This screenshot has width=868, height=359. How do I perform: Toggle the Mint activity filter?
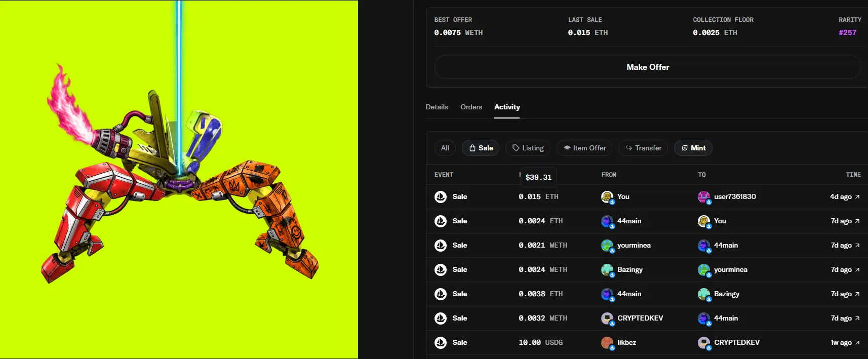[x=693, y=148]
